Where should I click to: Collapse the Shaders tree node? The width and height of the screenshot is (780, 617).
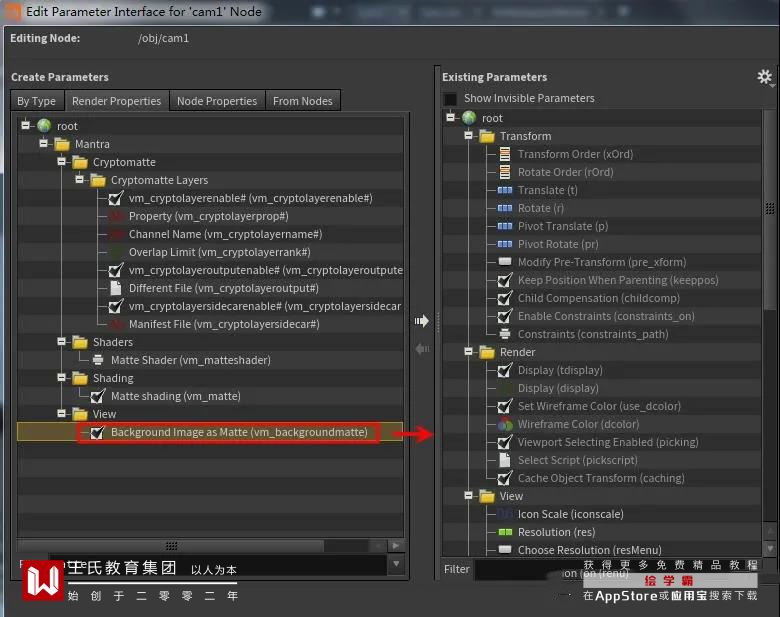click(x=61, y=341)
